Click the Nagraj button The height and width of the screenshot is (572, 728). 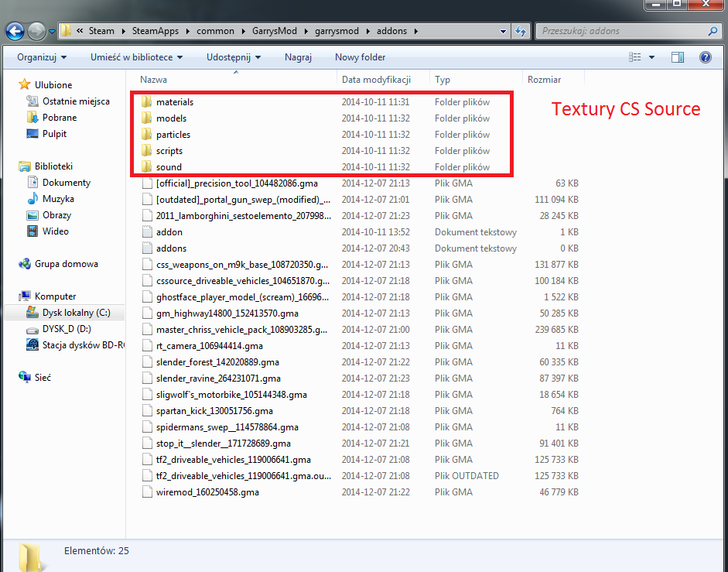click(x=298, y=57)
